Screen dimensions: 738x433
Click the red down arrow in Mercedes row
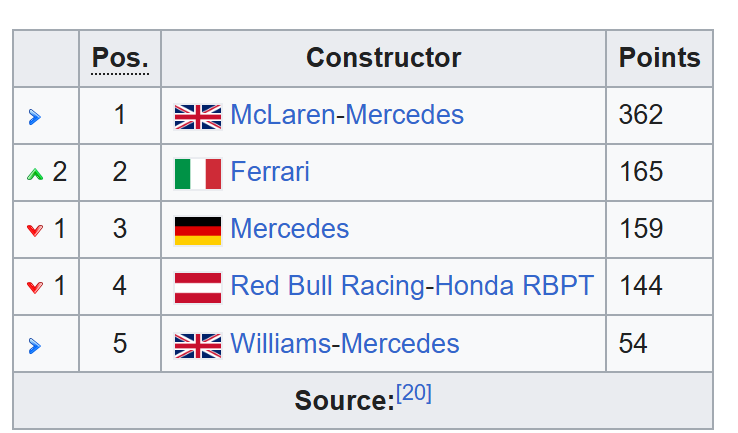(35, 231)
